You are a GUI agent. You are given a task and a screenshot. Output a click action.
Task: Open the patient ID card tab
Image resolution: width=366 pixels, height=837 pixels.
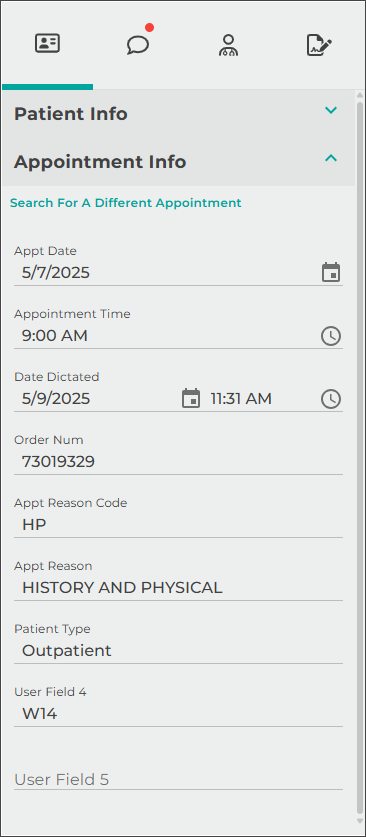(x=47, y=44)
